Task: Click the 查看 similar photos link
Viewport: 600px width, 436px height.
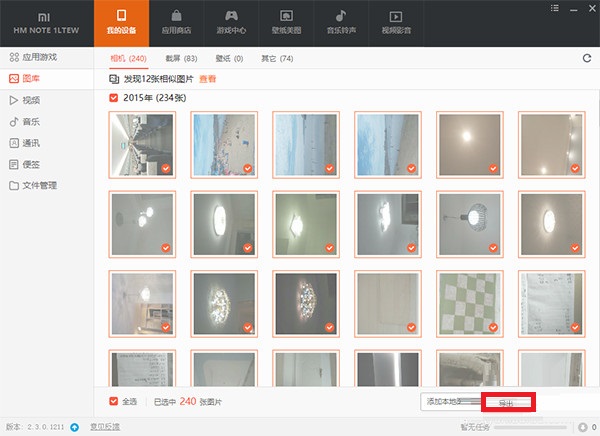Action: click(207, 78)
